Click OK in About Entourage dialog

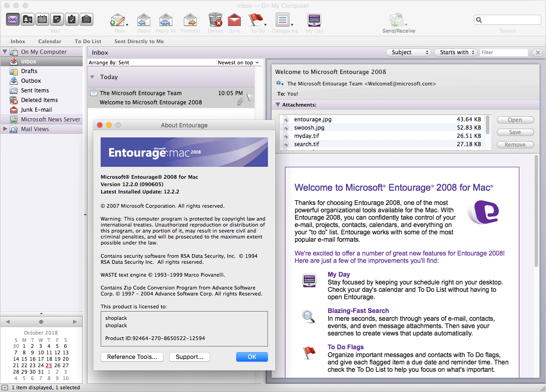tap(252, 357)
